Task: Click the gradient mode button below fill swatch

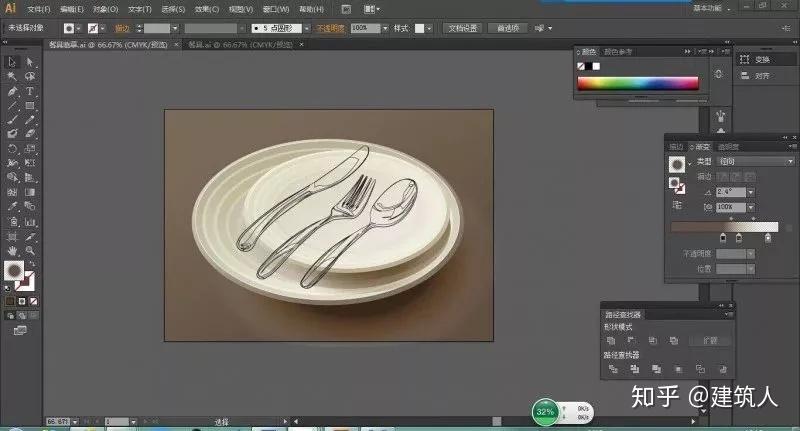Action: (x=21, y=301)
